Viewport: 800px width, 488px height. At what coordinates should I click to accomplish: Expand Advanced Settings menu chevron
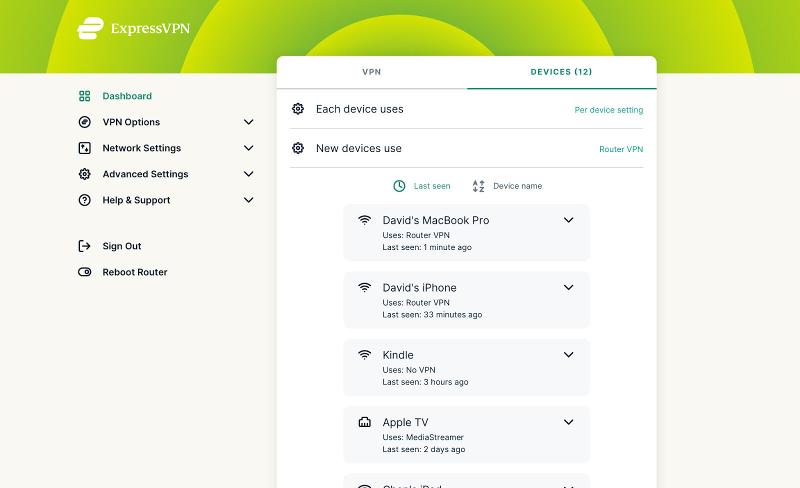[248, 174]
